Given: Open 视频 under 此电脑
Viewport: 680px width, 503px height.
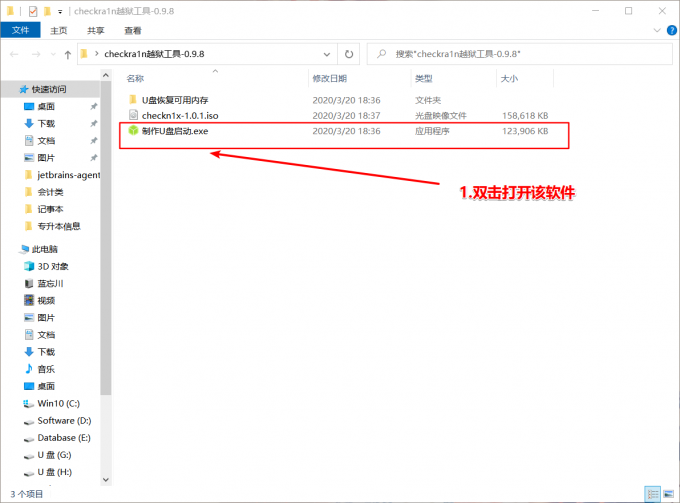Looking at the screenshot, I should point(46,300).
